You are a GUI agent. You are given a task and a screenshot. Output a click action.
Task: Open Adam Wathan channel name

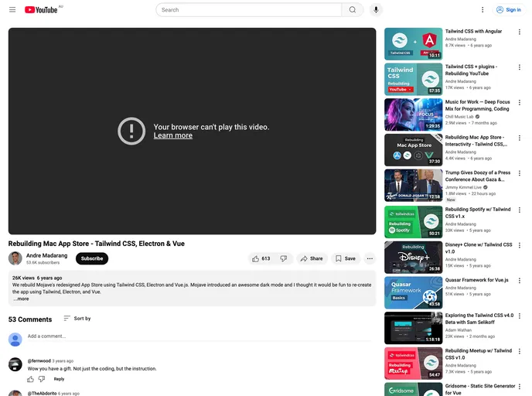pos(459,330)
